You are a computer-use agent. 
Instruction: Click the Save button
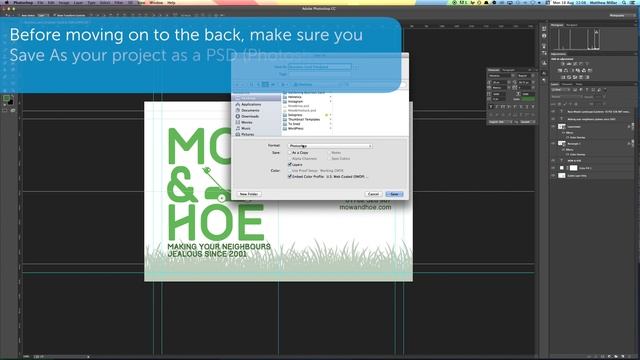394,194
